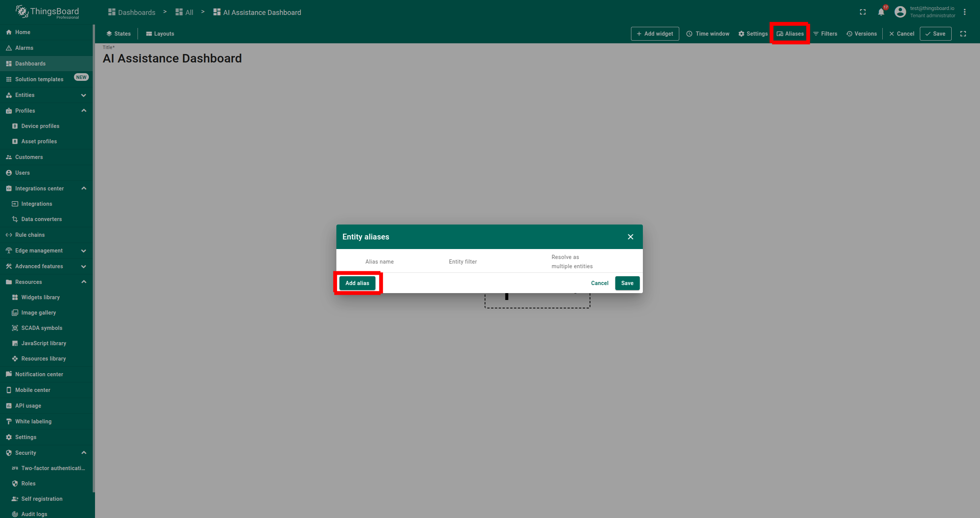This screenshot has height=518, width=980.
Task: Open dashboard Settings gear
Action: pyautogui.click(x=753, y=34)
